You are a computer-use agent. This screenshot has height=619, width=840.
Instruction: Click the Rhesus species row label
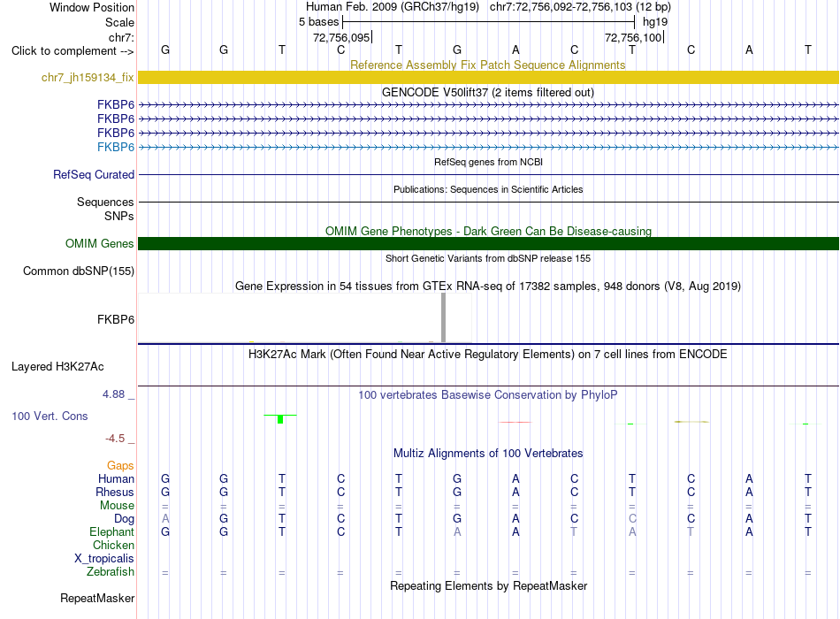click(x=115, y=492)
